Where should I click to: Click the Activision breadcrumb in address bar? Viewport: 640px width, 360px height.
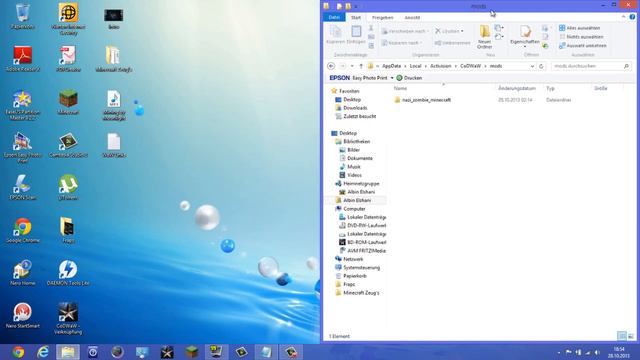click(440, 66)
